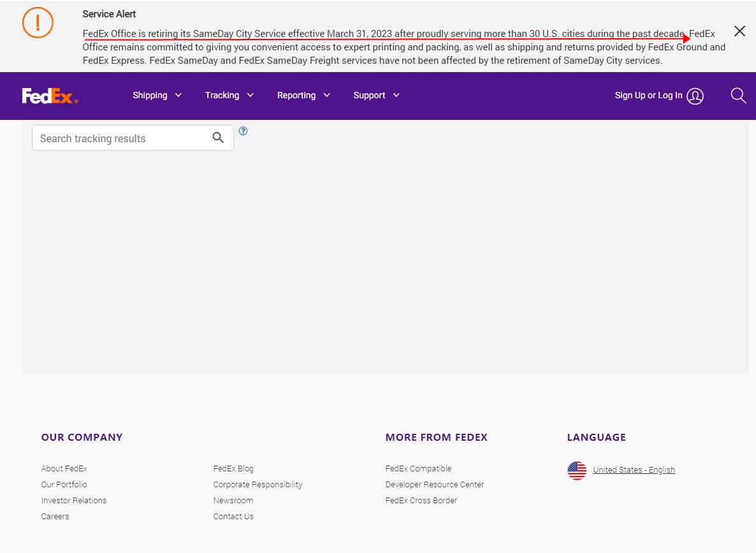The width and height of the screenshot is (756, 553).
Task: Click the FedEx logo in the header
Action: pyautogui.click(x=50, y=96)
